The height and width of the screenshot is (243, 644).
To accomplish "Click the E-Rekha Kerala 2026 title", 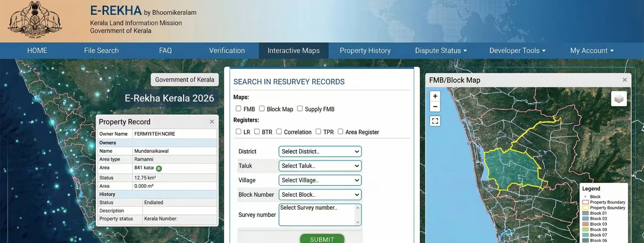I will click(x=169, y=98).
